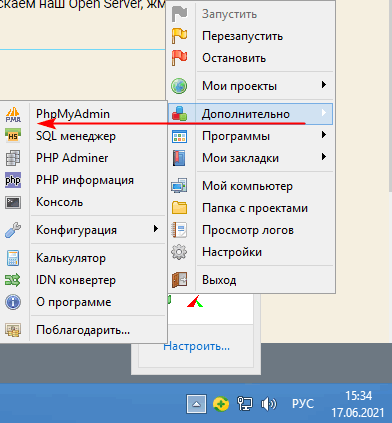The image size is (392, 423).
Task: Click the red Остановить flag icon
Action: pyautogui.click(x=179, y=58)
